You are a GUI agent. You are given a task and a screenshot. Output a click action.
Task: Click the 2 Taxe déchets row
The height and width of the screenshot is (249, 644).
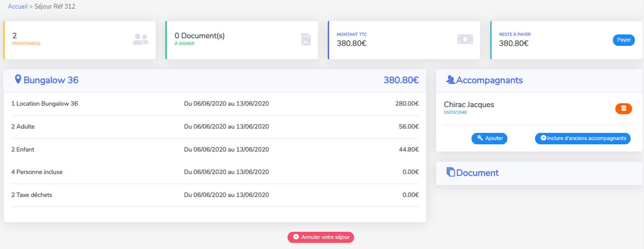[x=32, y=195]
